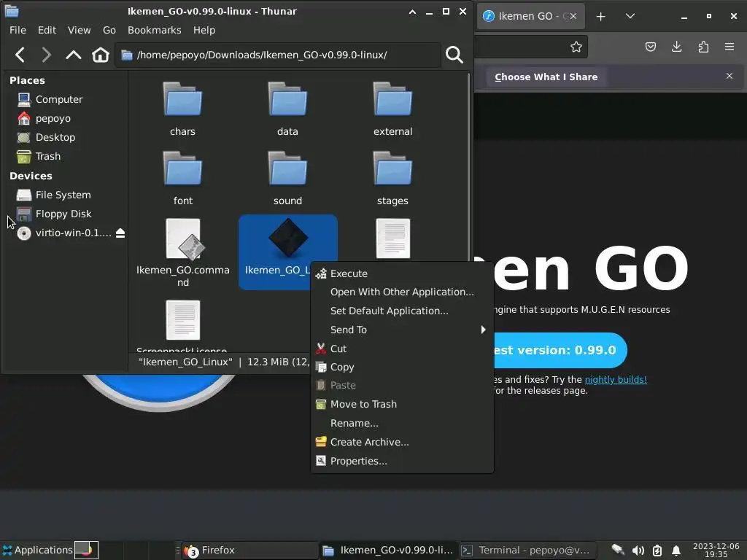747x560 pixels.
Task: Open the View menu in Thunar
Action: (79, 30)
